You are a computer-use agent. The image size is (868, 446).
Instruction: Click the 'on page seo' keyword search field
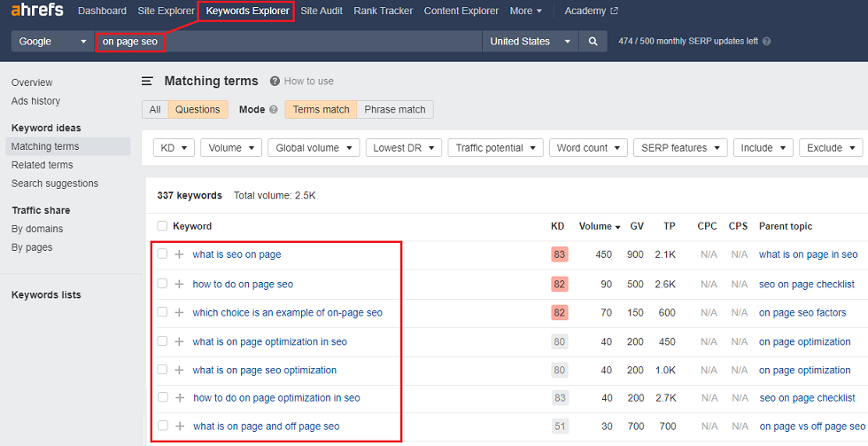[288, 42]
